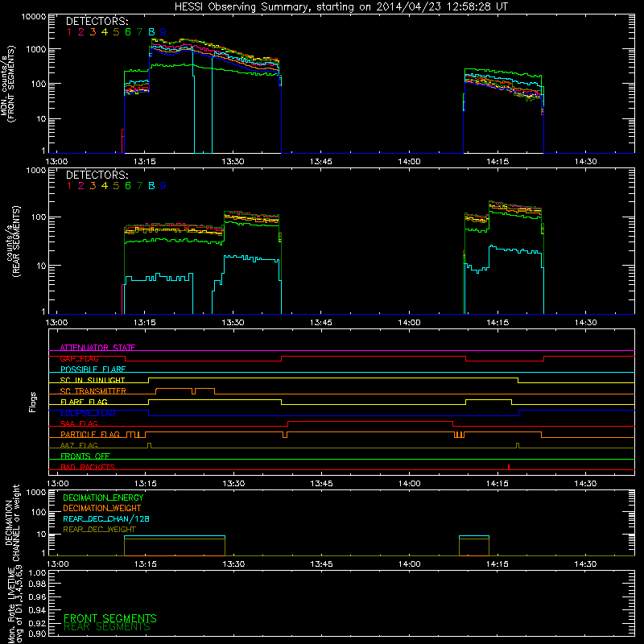Choose detector 9 in rear segments legend

point(163,186)
